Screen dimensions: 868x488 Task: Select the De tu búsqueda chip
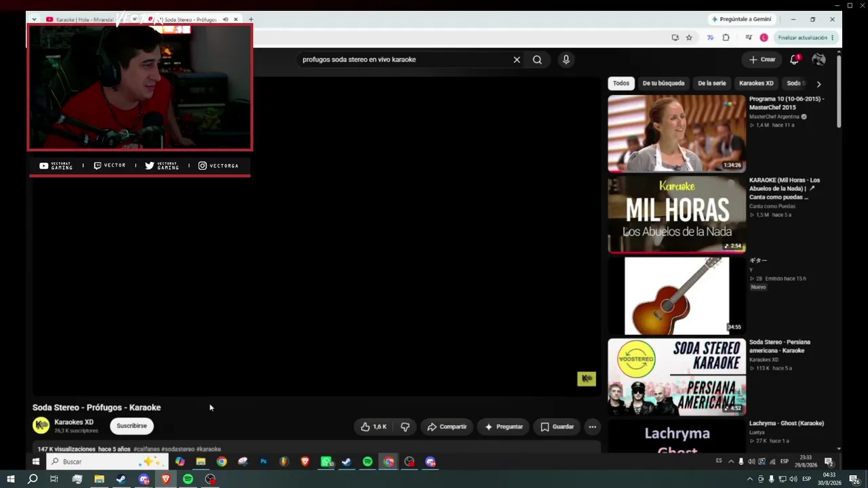point(663,83)
